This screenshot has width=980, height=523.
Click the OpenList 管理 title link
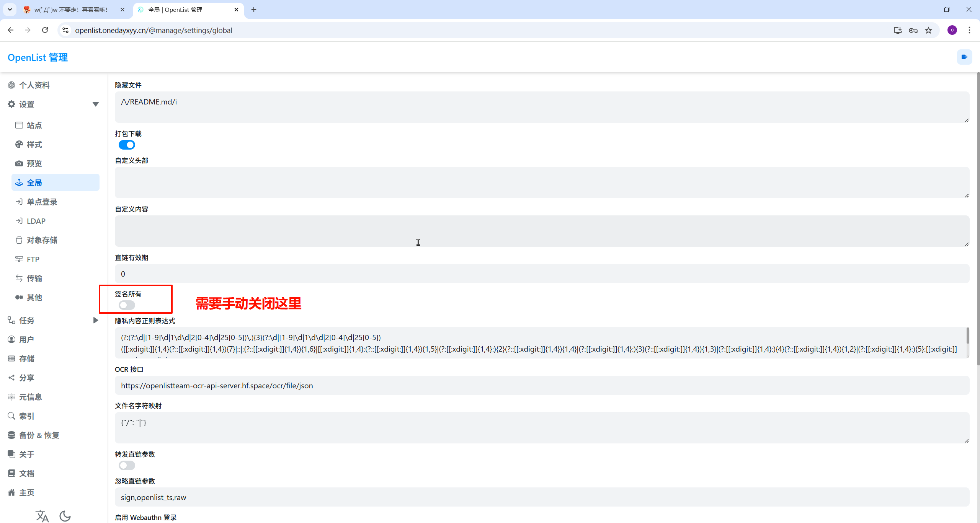[x=38, y=57]
